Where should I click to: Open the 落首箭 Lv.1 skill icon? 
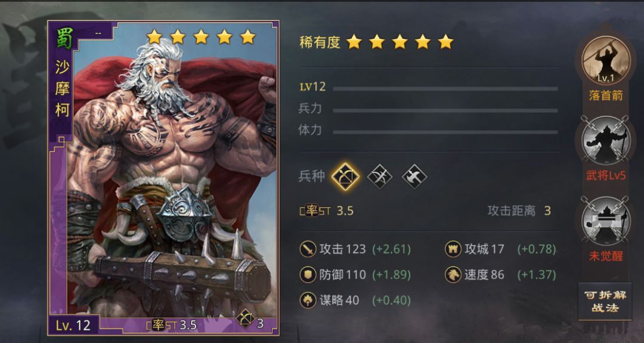pos(606,61)
